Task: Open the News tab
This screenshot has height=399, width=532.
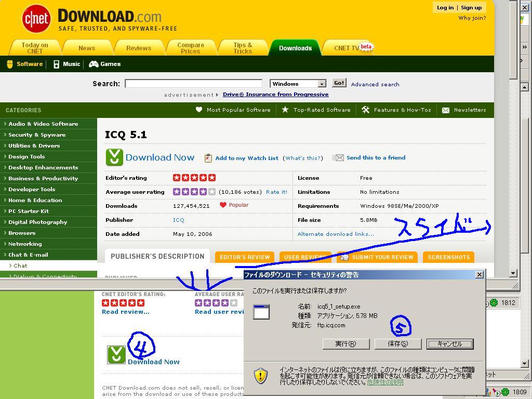Action: click(x=87, y=48)
